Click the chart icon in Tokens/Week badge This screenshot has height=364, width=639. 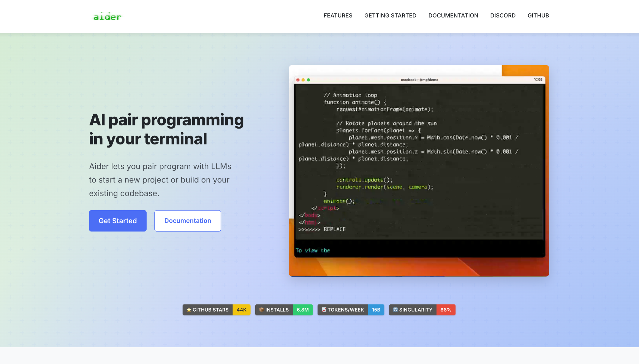coord(324,310)
